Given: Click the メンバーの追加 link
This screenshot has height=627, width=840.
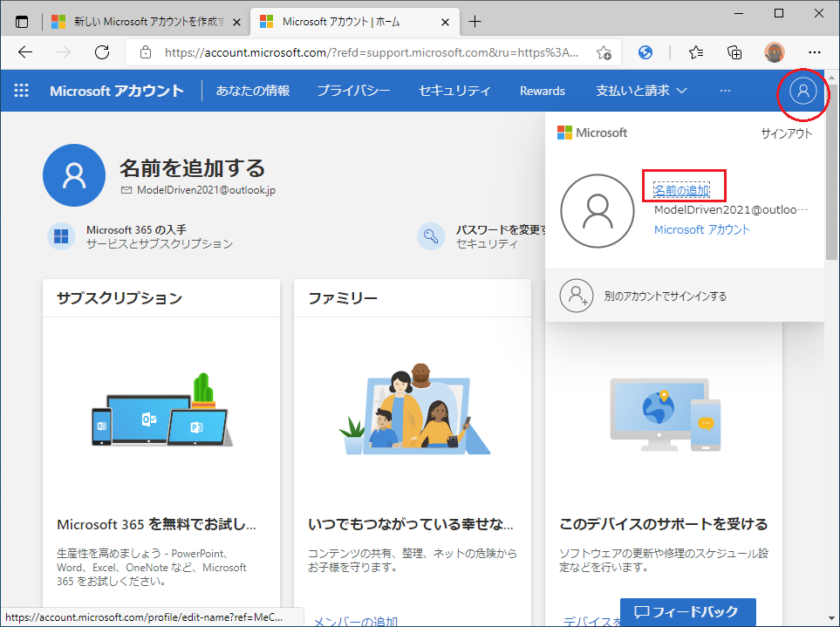Looking at the screenshot, I should point(356,621).
